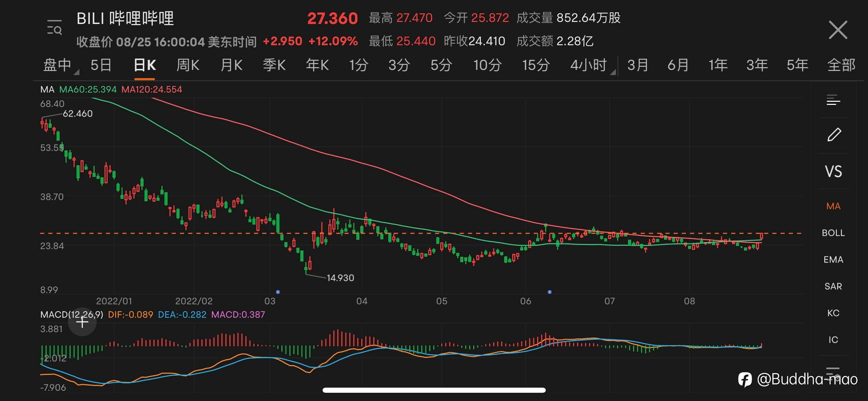Expand the 盘中 dropdown arrow

click(77, 72)
